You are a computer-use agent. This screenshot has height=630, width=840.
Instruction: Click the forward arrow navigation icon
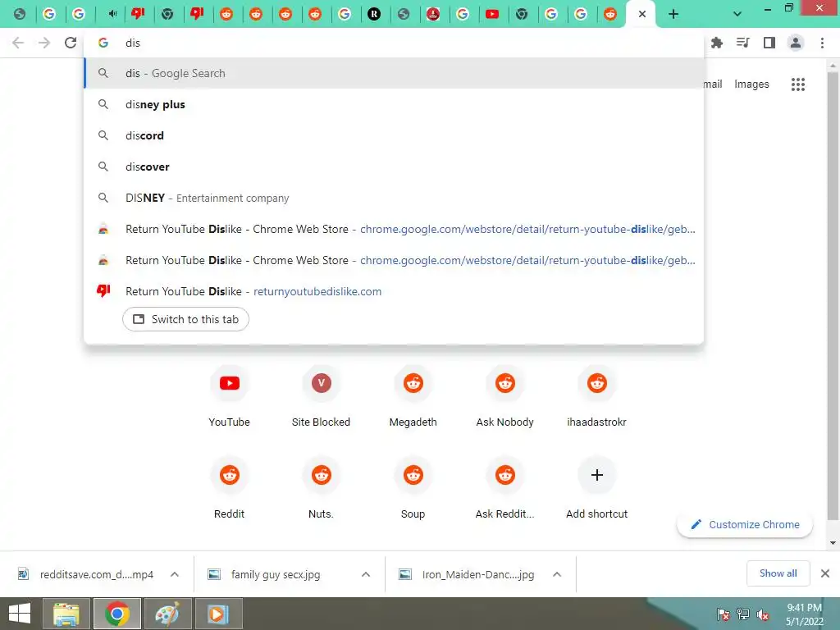click(x=44, y=43)
